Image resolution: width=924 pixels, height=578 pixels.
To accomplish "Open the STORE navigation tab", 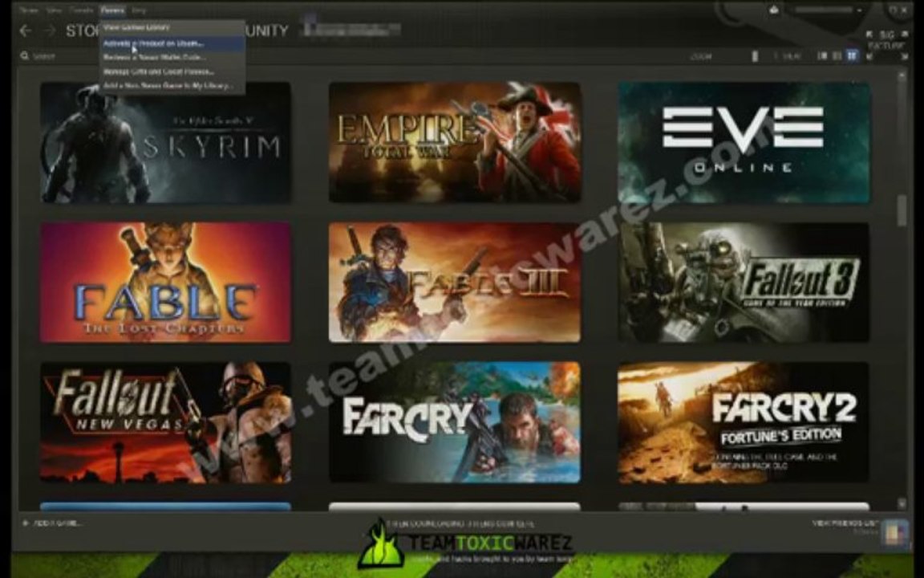I will [x=83, y=31].
